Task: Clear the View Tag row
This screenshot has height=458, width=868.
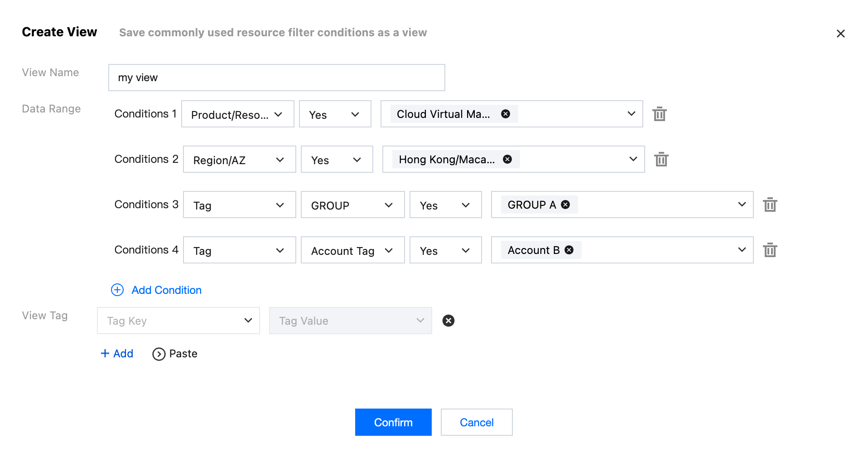Action: pos(448,321)
